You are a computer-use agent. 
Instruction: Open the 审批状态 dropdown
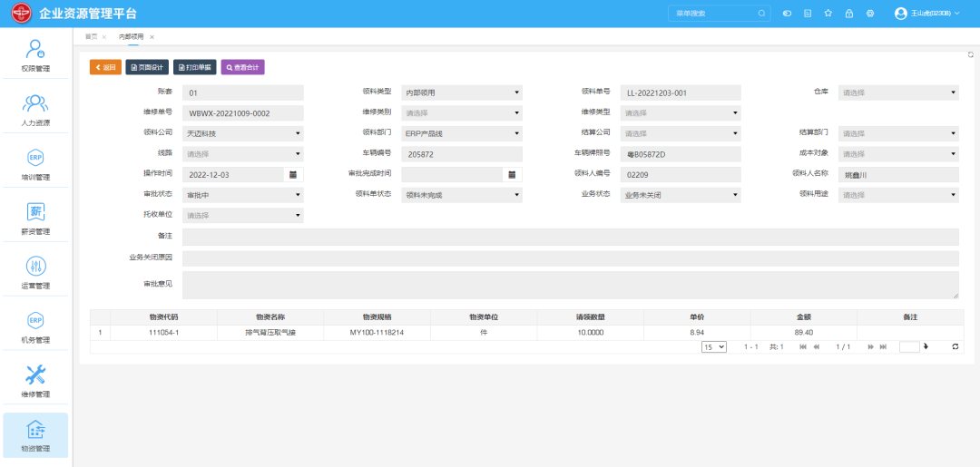[242, 195]
